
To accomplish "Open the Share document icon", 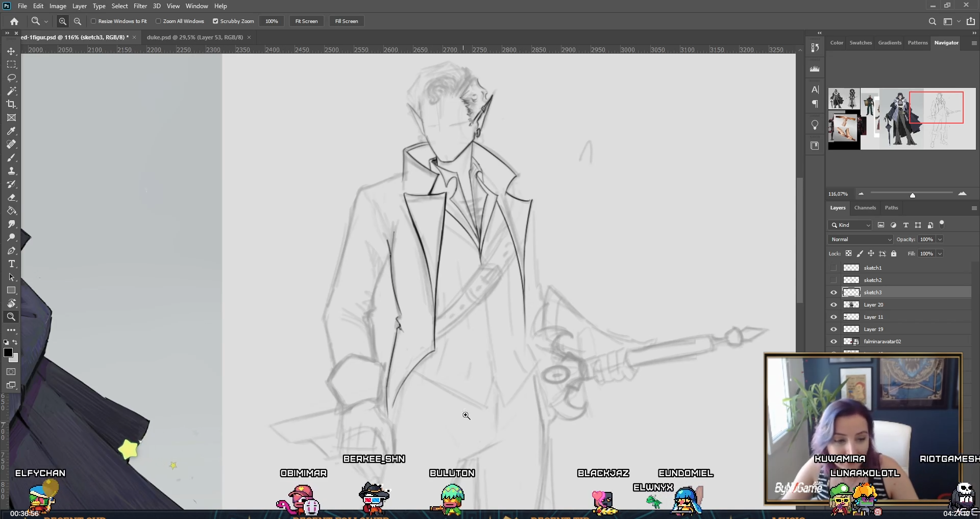I will 971,21.
